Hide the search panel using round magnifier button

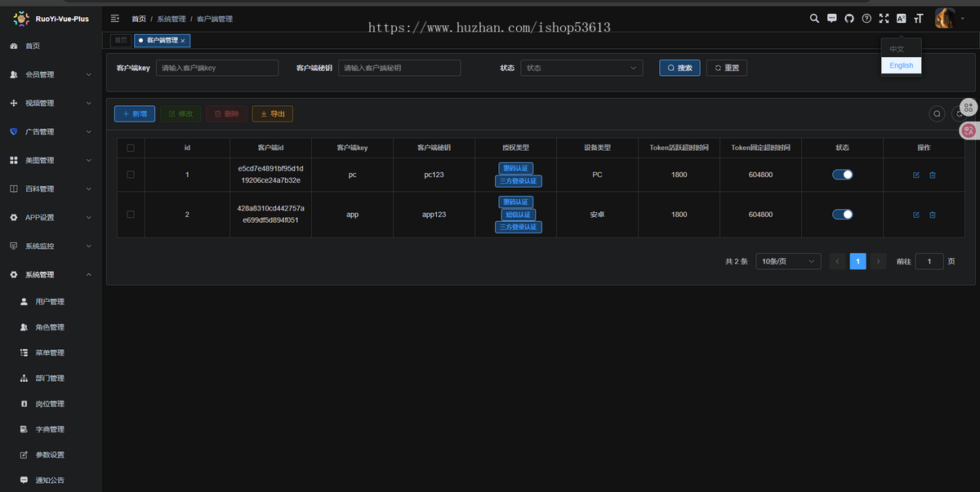click(938, 114)
